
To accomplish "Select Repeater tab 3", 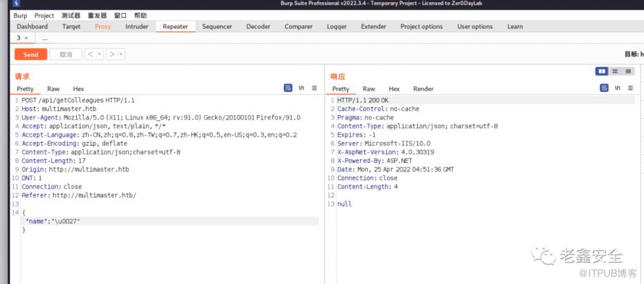I will pyautogui.click(x=19, y=38).
